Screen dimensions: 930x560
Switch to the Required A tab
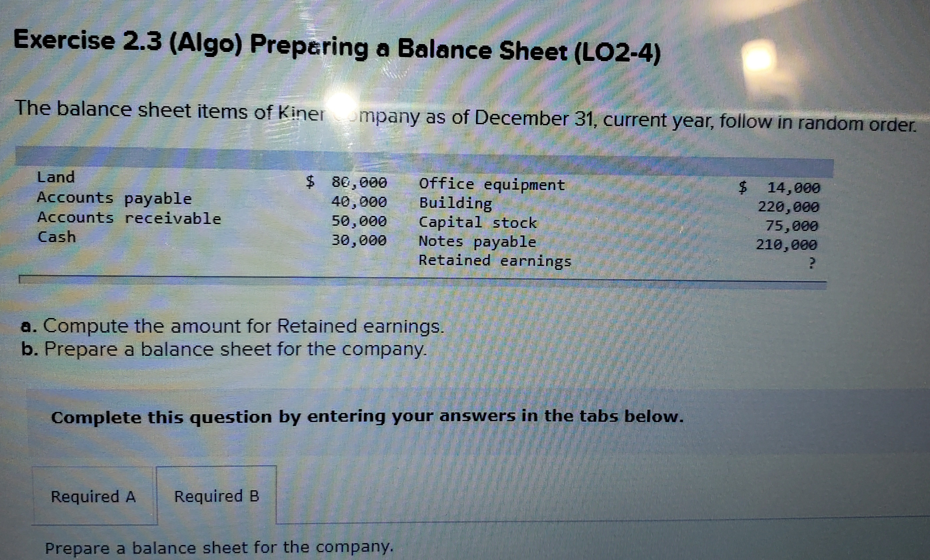tap(94, 497)
